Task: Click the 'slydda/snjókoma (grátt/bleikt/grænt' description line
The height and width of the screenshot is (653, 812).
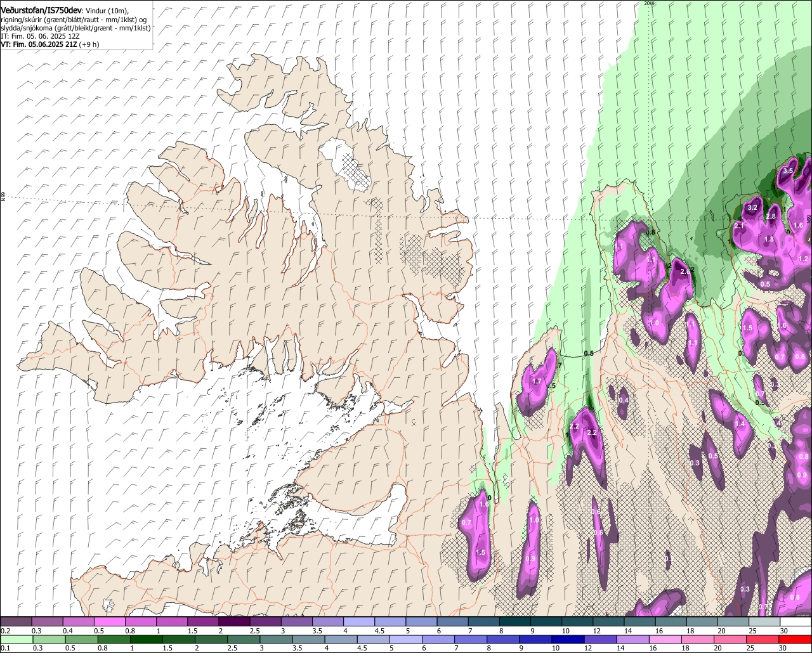Action: pyautogui.click(x=75, y=28)
